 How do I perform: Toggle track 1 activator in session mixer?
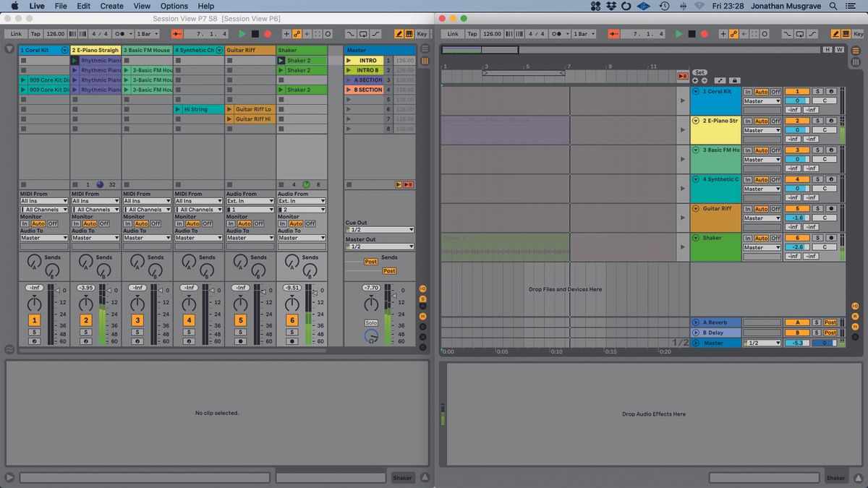34,320
